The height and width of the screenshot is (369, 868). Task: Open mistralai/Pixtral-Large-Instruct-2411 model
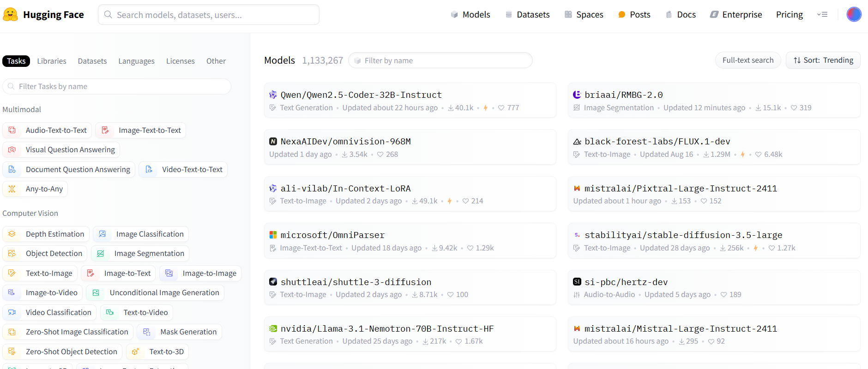[x=714, y=194]
